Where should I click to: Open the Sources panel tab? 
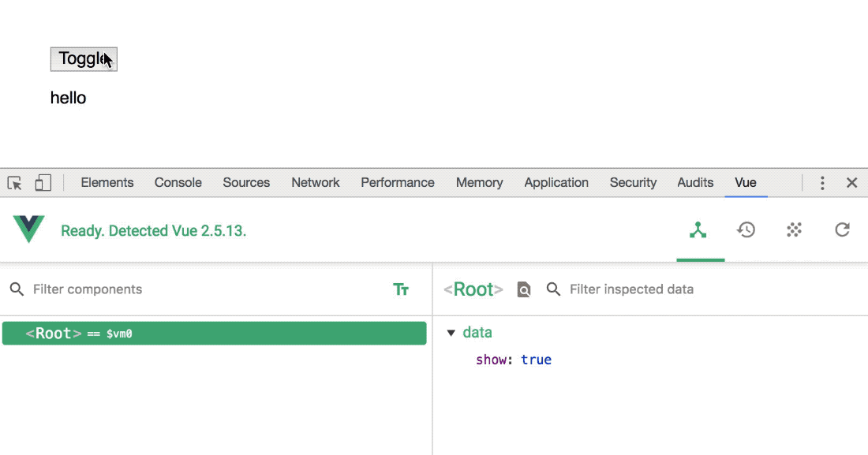(246, 183)
